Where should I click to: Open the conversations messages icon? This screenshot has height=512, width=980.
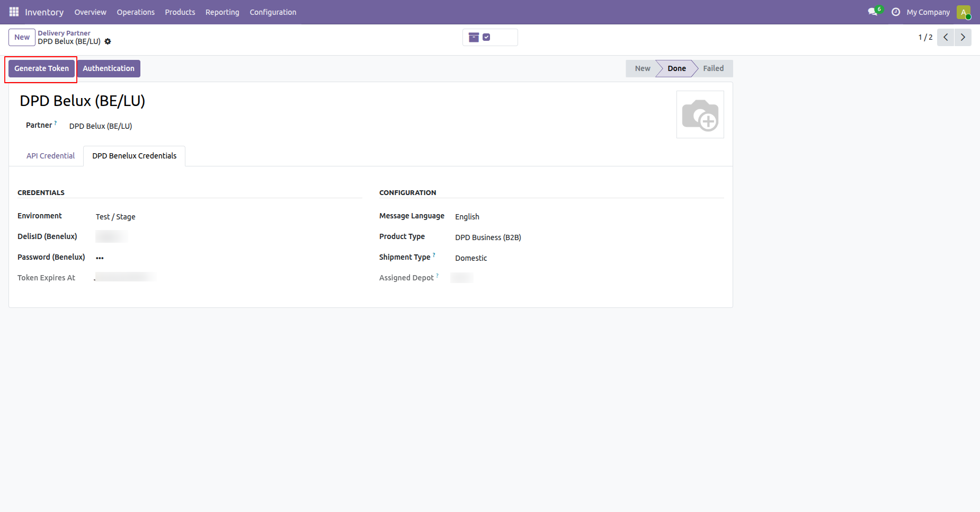click(872, 12)
